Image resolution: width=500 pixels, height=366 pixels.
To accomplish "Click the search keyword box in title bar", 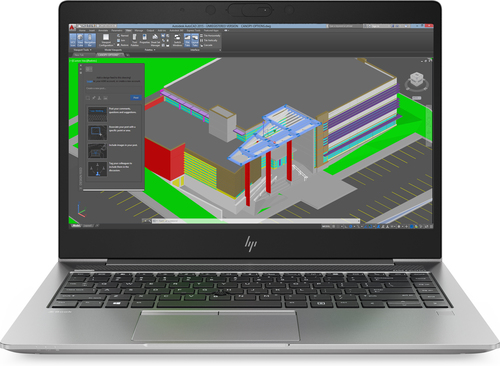I will [344, 26].
